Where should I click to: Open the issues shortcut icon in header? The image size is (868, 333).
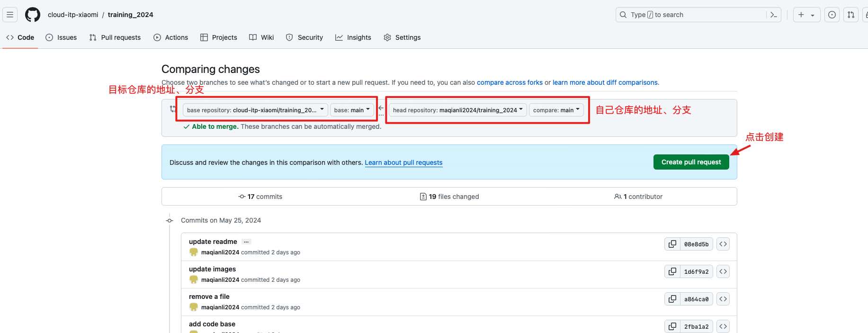click(x=832, y=15)
